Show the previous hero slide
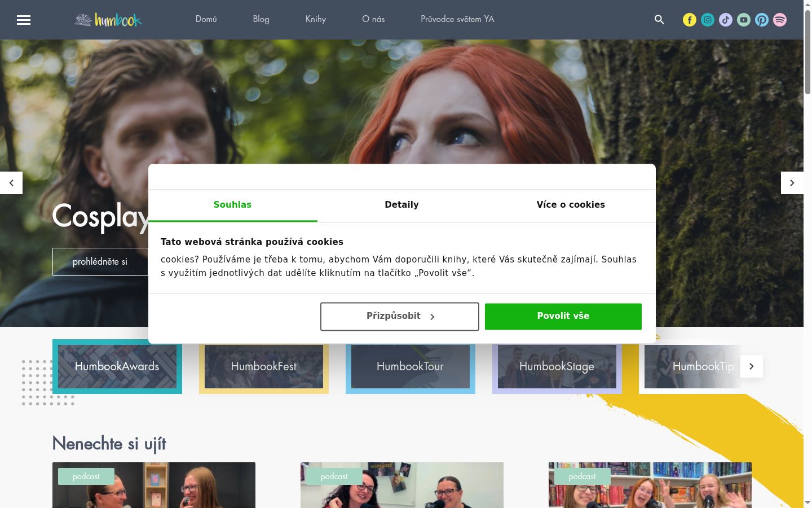The height and width of the screenshot is (508, 812). pos(11,183)
